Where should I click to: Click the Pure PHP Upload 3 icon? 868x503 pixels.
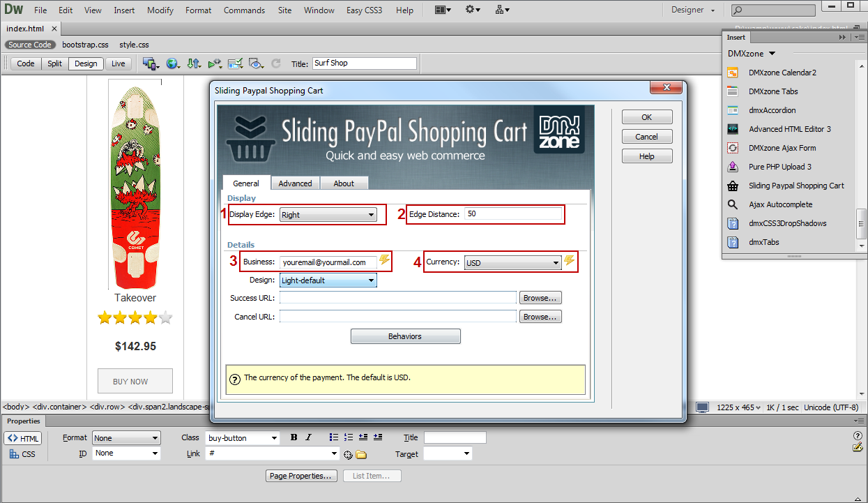pos(733,167)
